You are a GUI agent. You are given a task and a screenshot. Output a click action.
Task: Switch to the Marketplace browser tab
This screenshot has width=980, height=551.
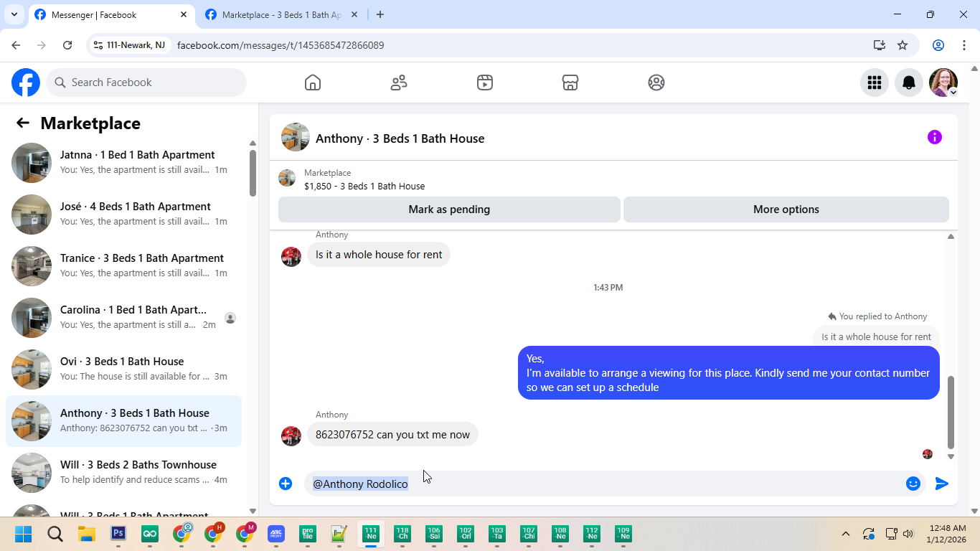283,14
